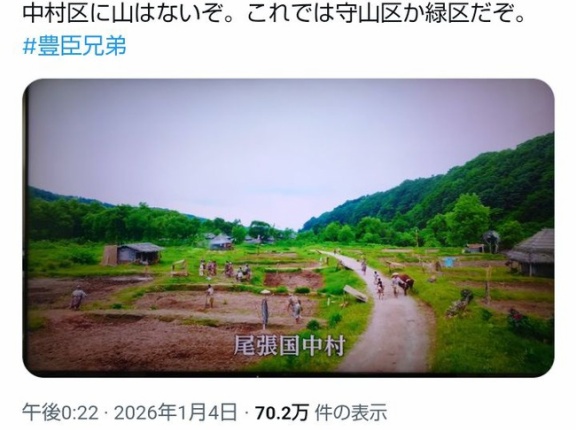Click the scarecrow figure in the field
The image size is (576, 430).
click(264, 309)
